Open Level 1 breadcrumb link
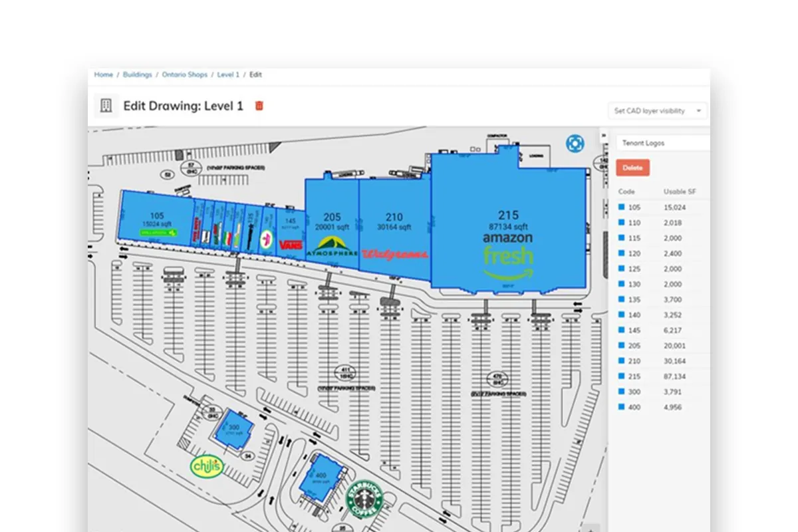The height and width of the screenshot is (532, 798). (228, 74)
